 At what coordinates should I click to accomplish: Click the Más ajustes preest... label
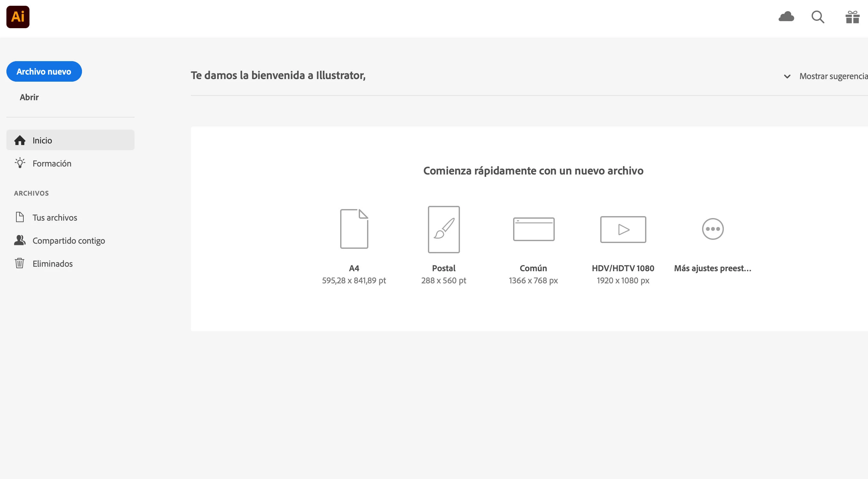tap(712, 268)
